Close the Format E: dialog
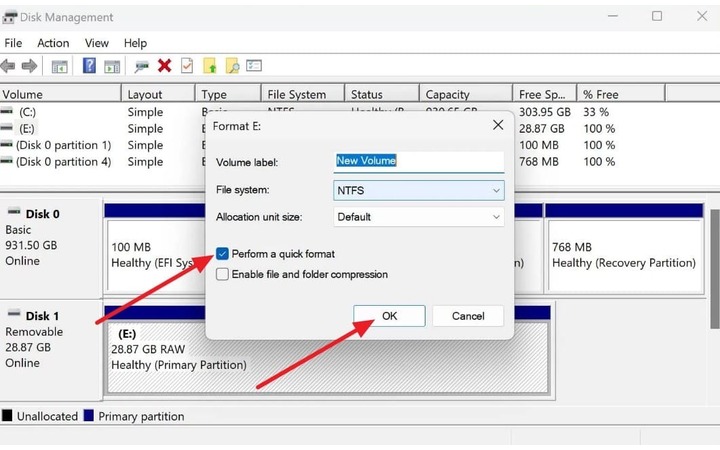 [x=498, y=125]
